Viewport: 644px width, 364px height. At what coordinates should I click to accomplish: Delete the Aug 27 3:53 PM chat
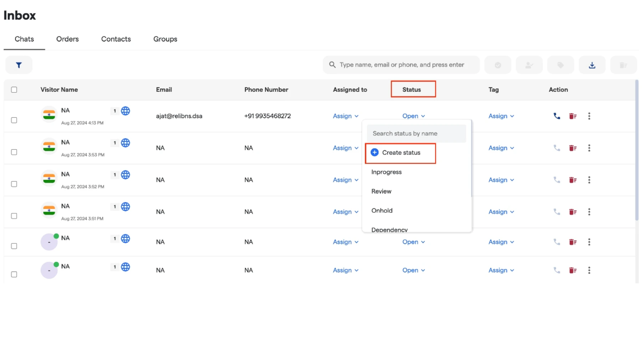tap(573, 148)
